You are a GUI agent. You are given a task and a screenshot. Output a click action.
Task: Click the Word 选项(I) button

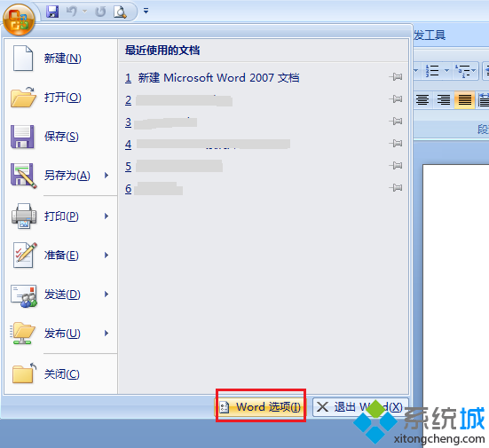click(x=260, y=407)
